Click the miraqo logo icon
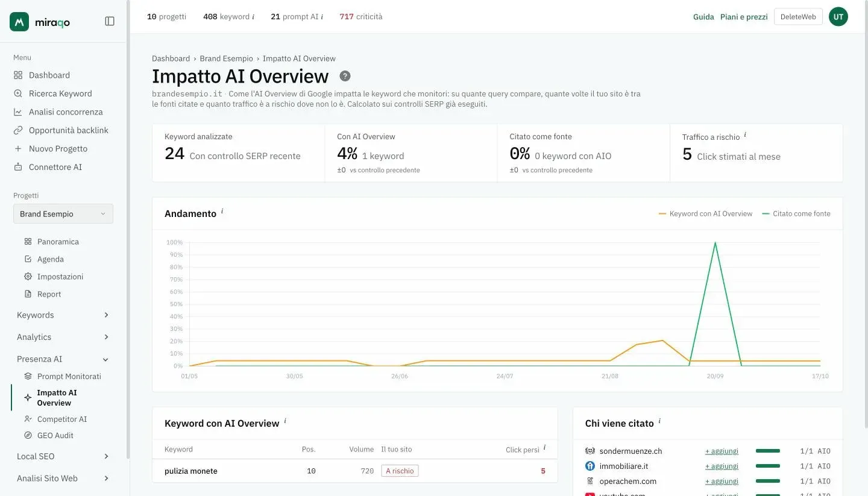 pyautogui.click(x=19, y=22)
